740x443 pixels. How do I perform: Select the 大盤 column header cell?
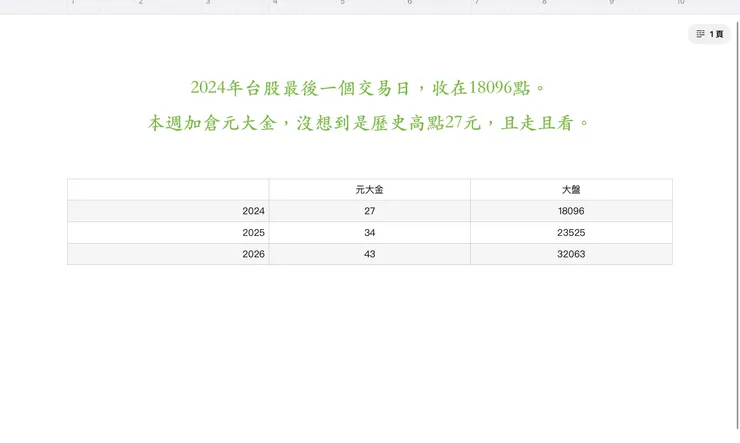coord(571,190)
